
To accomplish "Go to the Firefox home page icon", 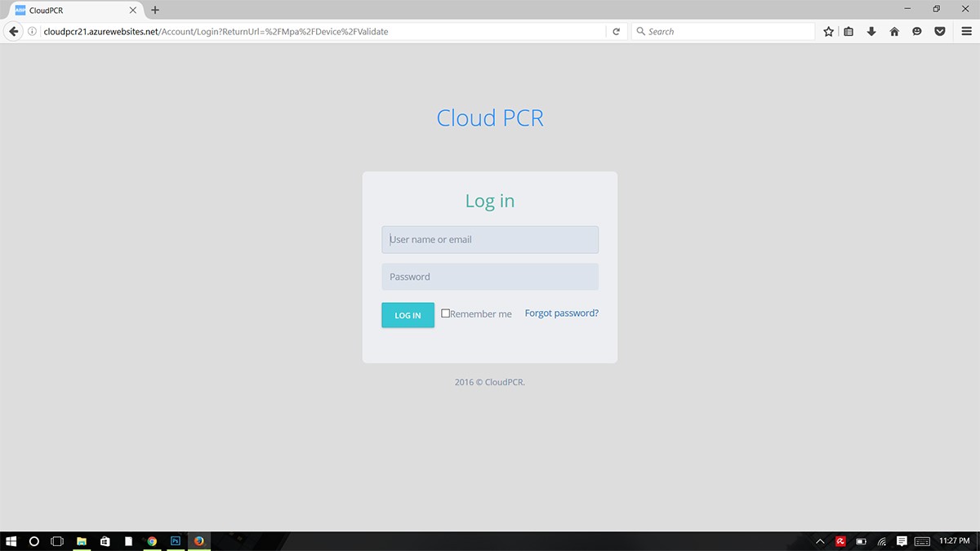I will (x=894, y=31).
